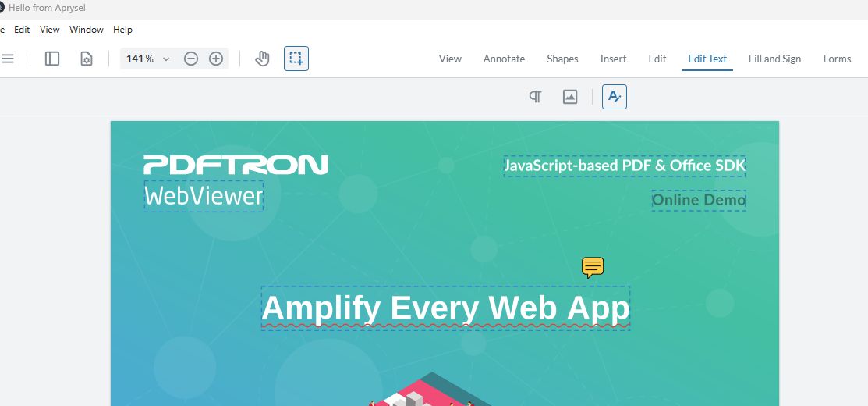Open view controls page settings icon
The width and height of the screenshot is (868, 406).
pos(87,59)
